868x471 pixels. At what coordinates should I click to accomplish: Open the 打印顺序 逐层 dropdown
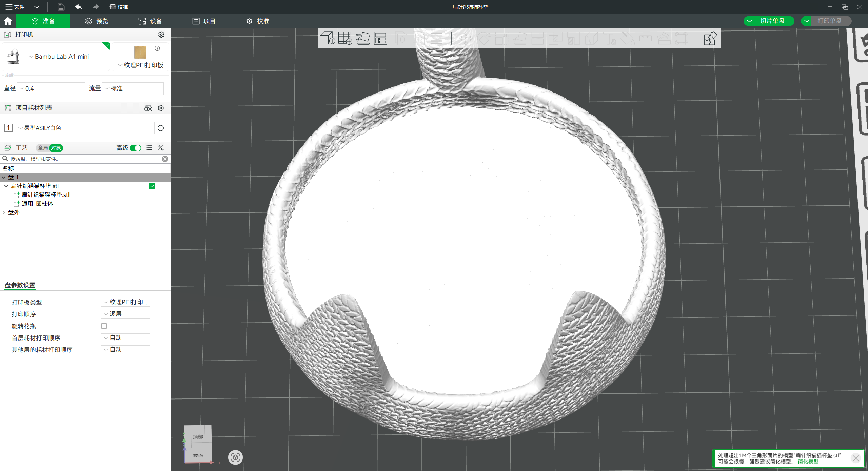pos(125,314)
